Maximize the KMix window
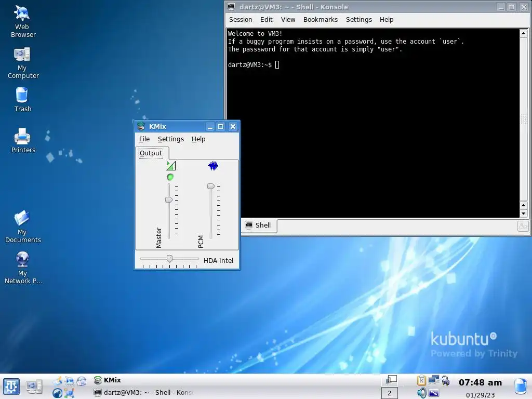532x399 pixels. tap(221, 127)
